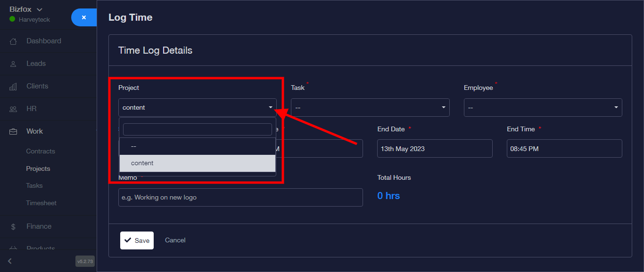Click the HR people icon
Screen dimensions: 644x272
tap(13, 109)
